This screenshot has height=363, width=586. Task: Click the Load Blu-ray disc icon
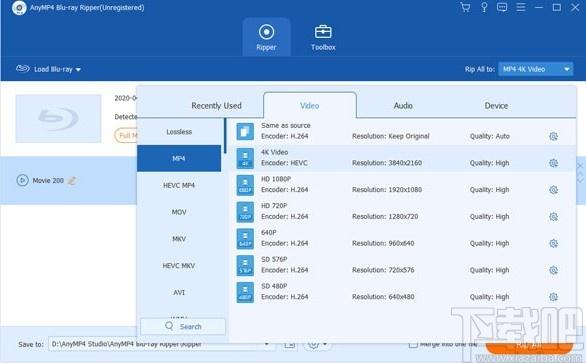coord(22,68)
